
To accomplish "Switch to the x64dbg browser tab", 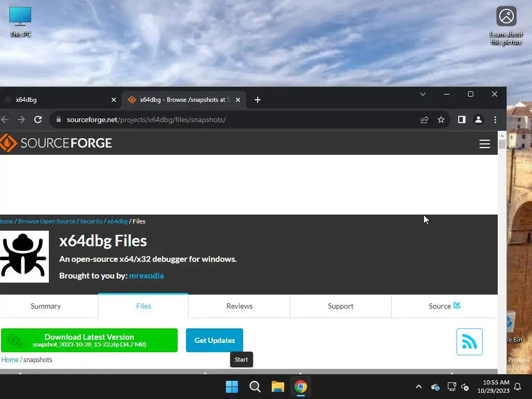I will 58,100.
